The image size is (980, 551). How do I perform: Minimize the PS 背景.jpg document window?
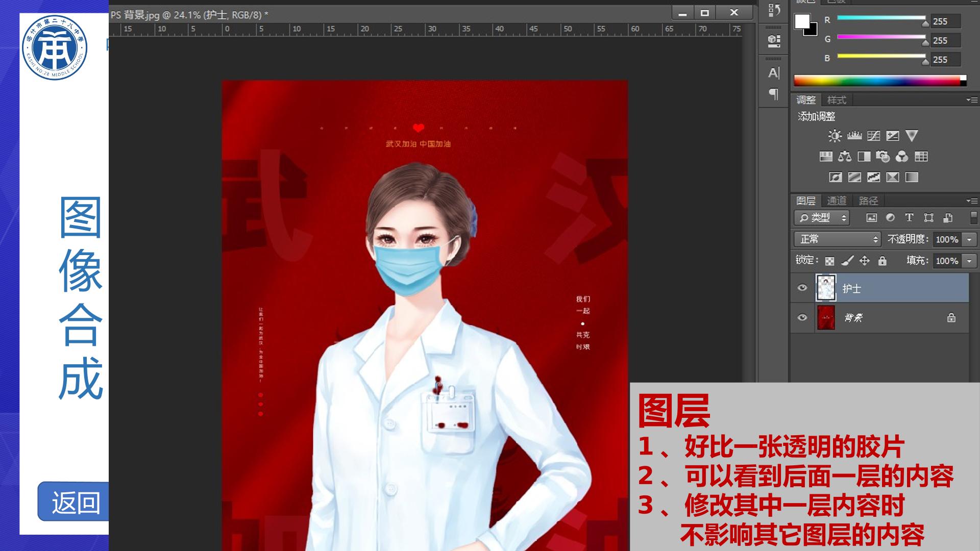point(682,13)
